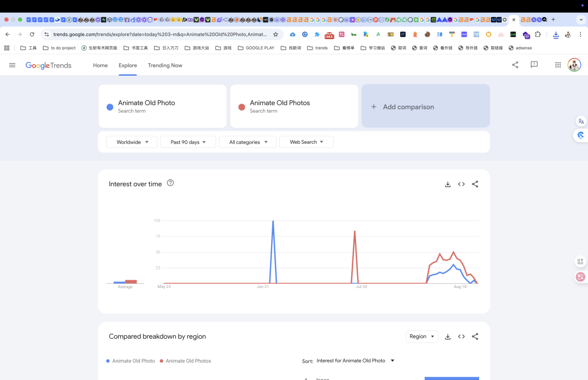This screenshot has width=588, height=380.
Task: Click the blue peak near Jun 21
Action: pos(273,222)
